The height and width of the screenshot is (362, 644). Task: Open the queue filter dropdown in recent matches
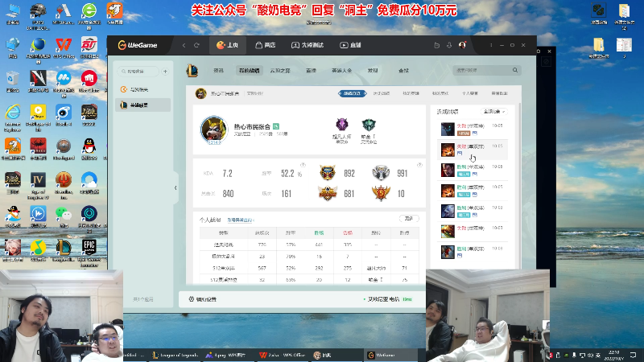[494, 112]
